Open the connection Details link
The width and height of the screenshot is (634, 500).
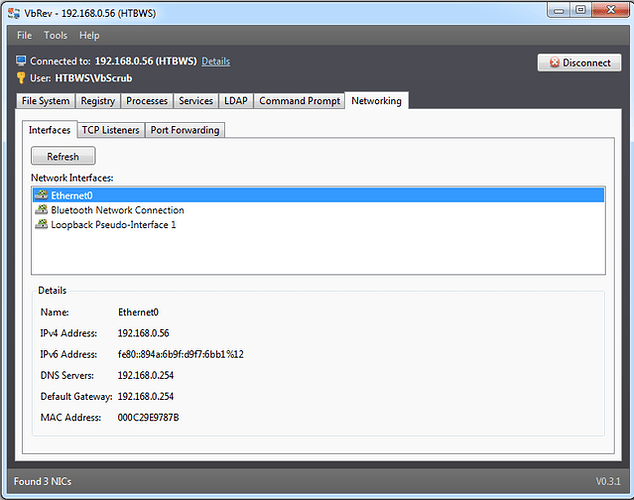coord(215,61)
